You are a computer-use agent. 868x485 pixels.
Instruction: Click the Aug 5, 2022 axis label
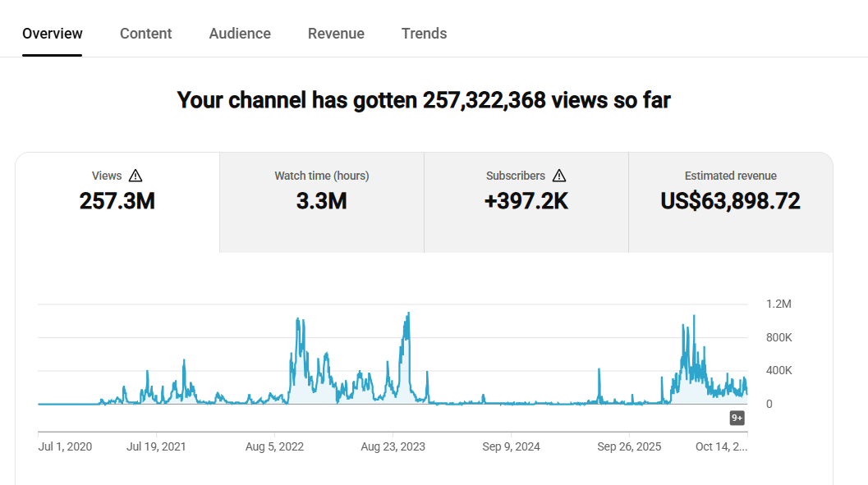[x=274, y=447]
